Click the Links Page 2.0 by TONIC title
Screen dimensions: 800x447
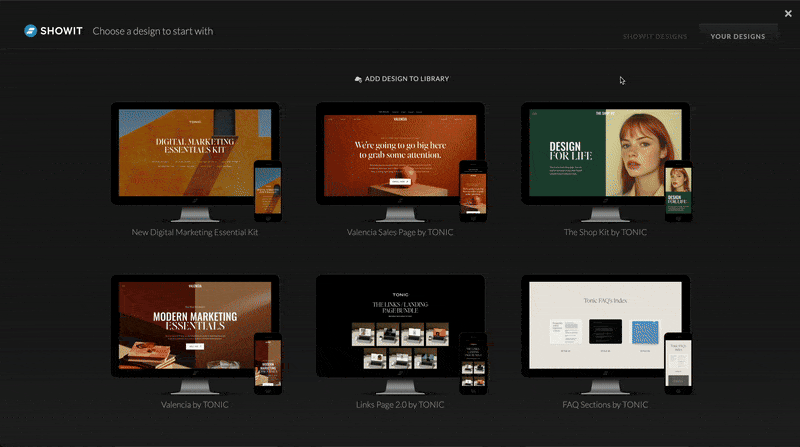(x=400, y=405)
